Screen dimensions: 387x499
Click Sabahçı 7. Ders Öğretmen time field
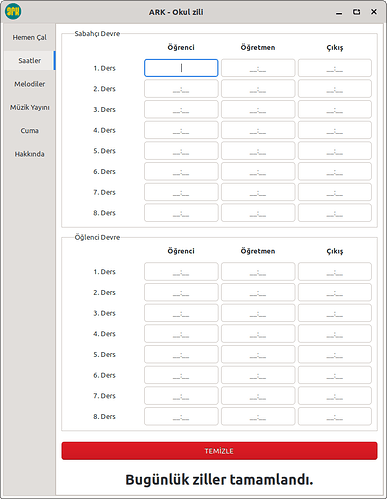pyautogui.click(x=258, y=192)
